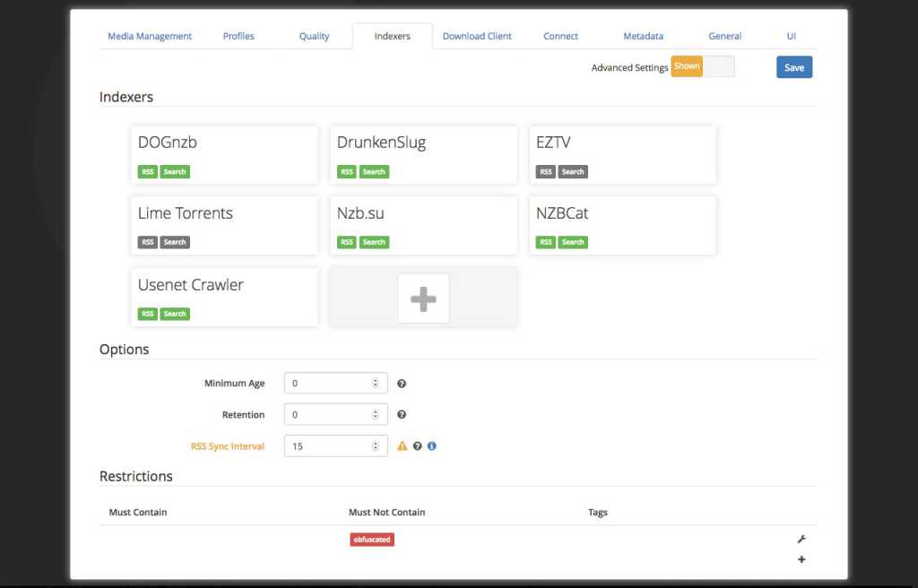Click the Must Not Contain column header

coord(386,512)
